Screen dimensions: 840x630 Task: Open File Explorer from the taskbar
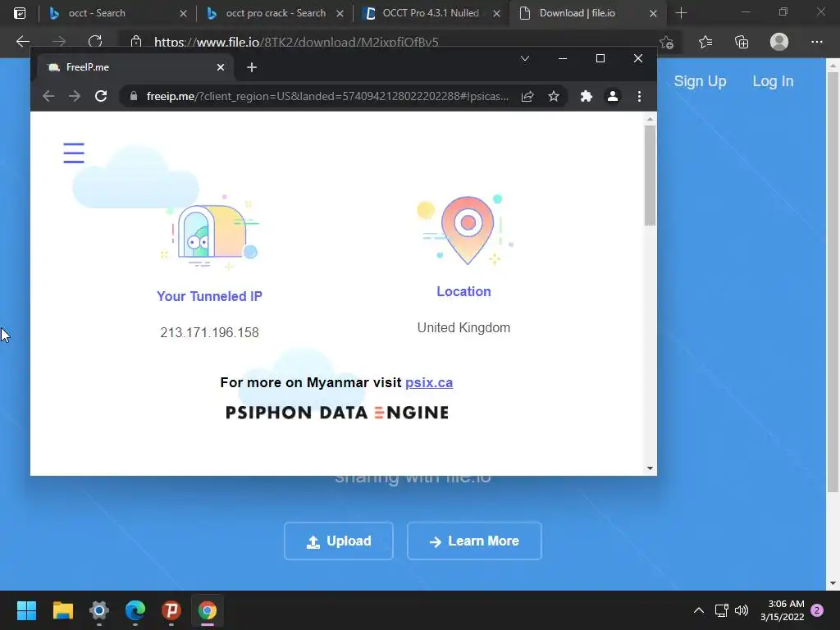coord(62,610)
